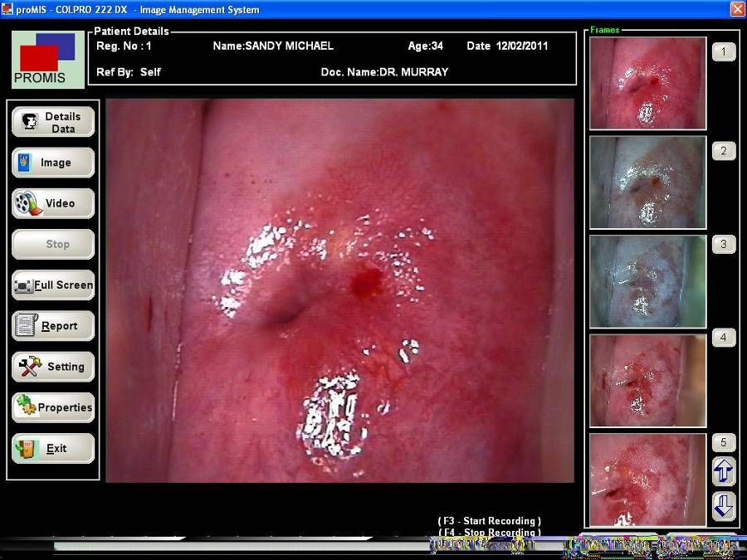747x560 pixels.
Task: Open patient Properties
Action: point(53,407)
